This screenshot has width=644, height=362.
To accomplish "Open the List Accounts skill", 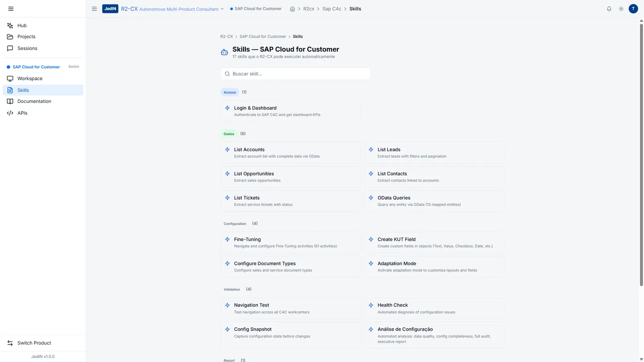I will (291, 152).
